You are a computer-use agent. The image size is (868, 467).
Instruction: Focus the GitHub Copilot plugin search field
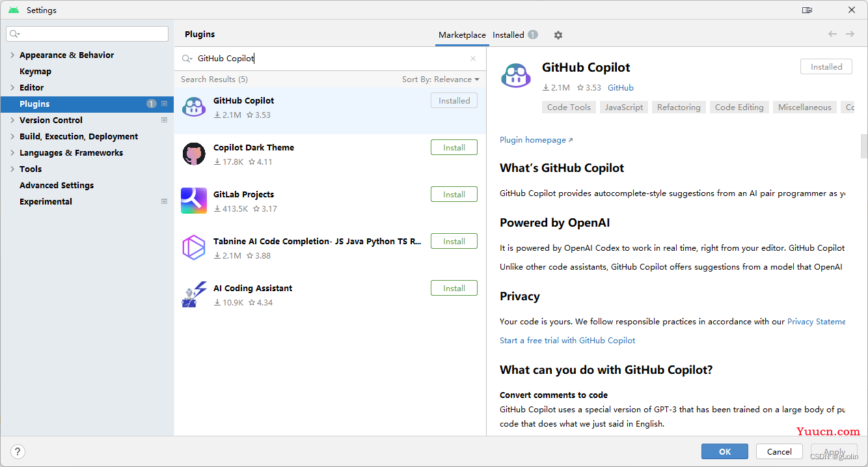click(330, 59)
